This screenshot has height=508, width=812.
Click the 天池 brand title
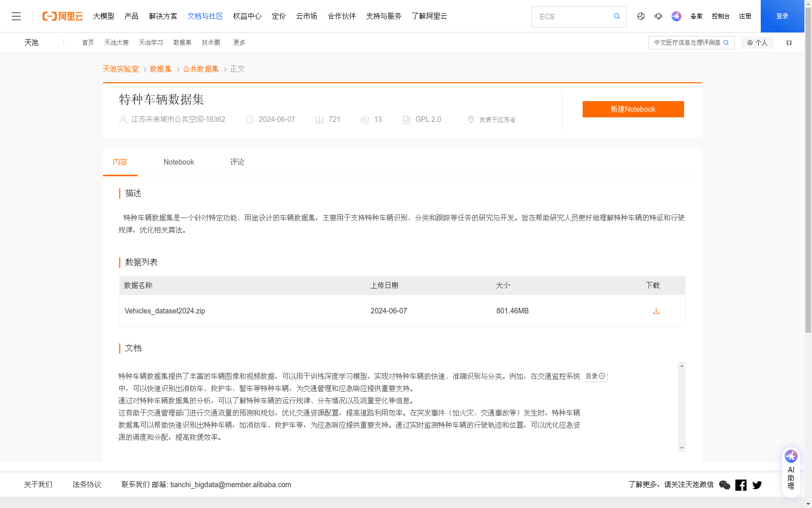31,43
